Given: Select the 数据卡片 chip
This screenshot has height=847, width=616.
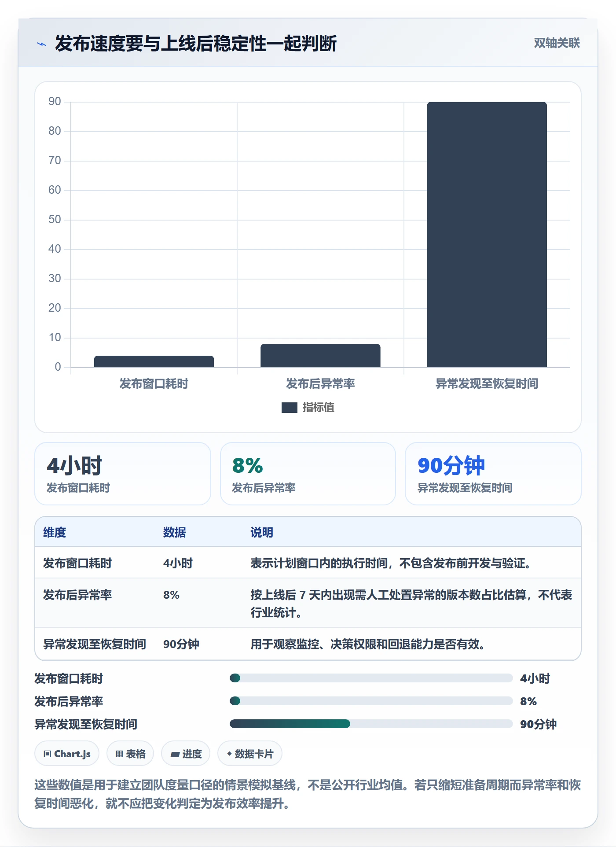Looking at the screenshot, I should (x=250, y=754).
